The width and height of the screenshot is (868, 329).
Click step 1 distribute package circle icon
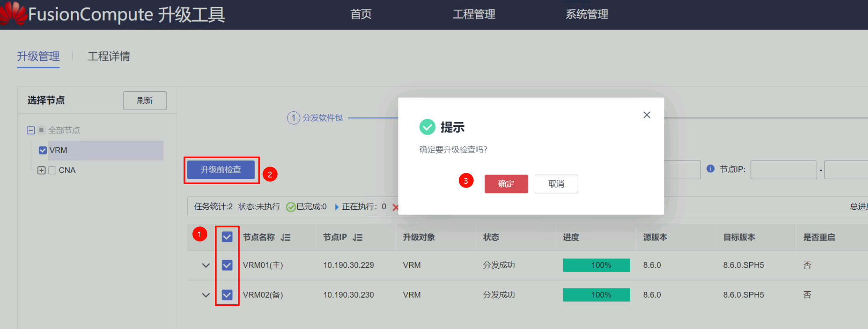(x=293, y=118)
